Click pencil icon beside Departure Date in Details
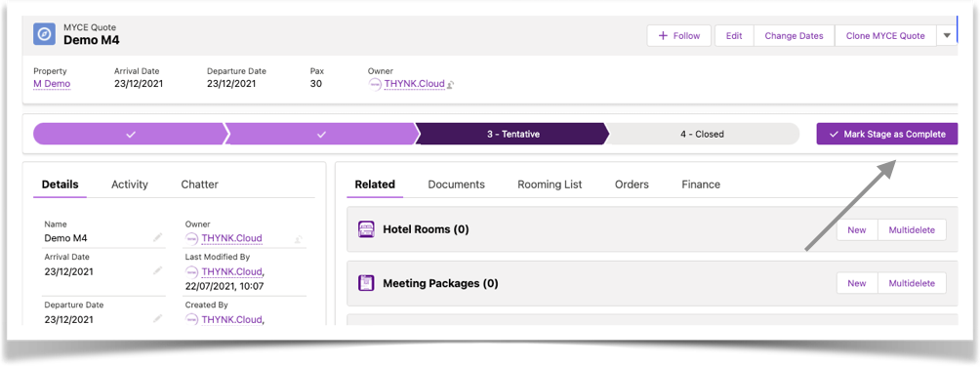 pyautogui.click(x=158, y=319)
